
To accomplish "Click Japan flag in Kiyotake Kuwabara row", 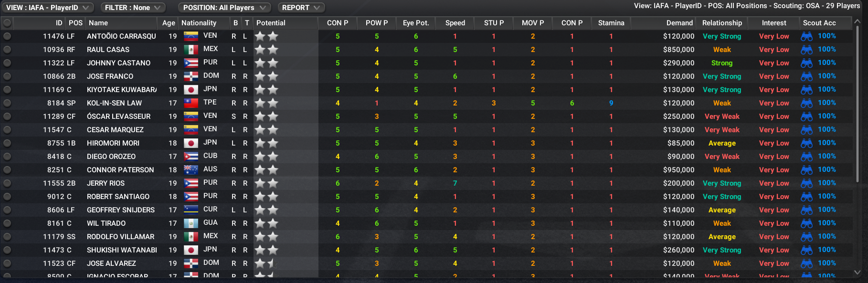I will [191, 90].
